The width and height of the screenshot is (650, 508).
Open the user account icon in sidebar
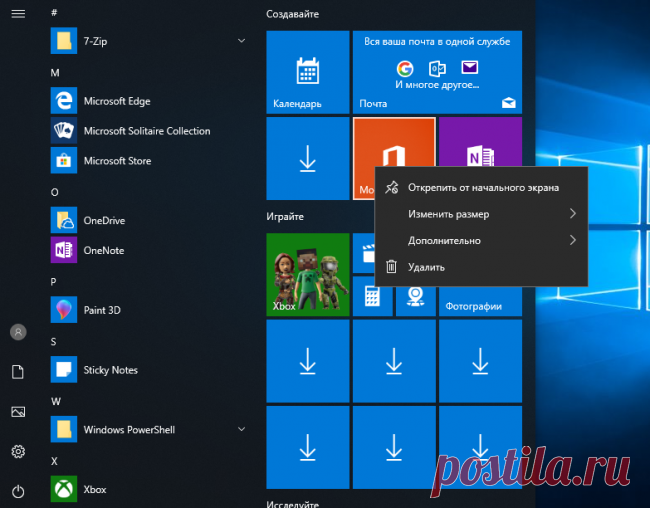[x=18, y=332]
